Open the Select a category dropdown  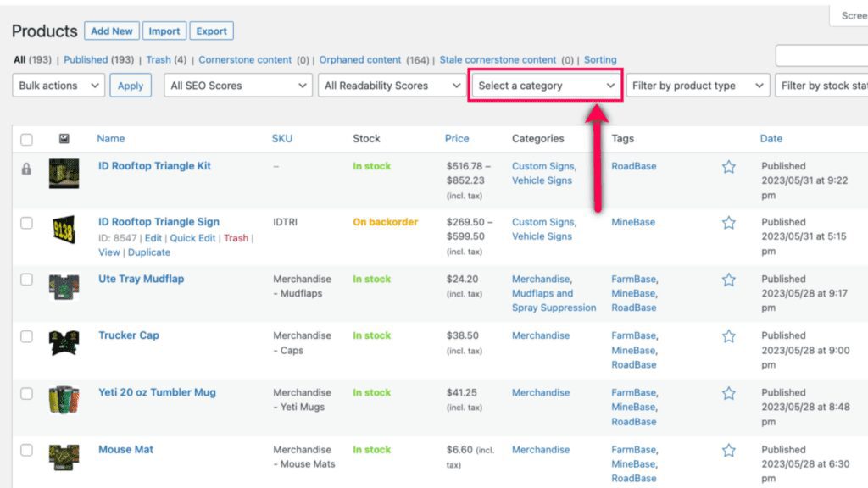(545, 86)
